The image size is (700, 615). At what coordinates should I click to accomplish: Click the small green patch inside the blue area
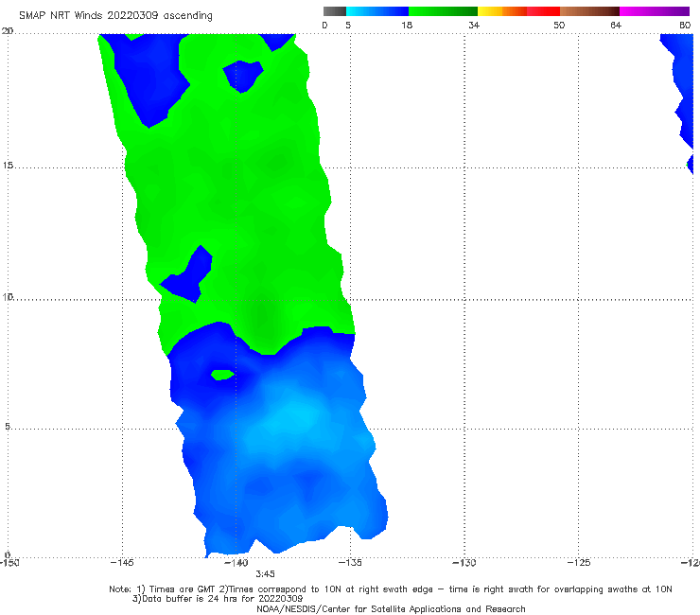(222, 375)
